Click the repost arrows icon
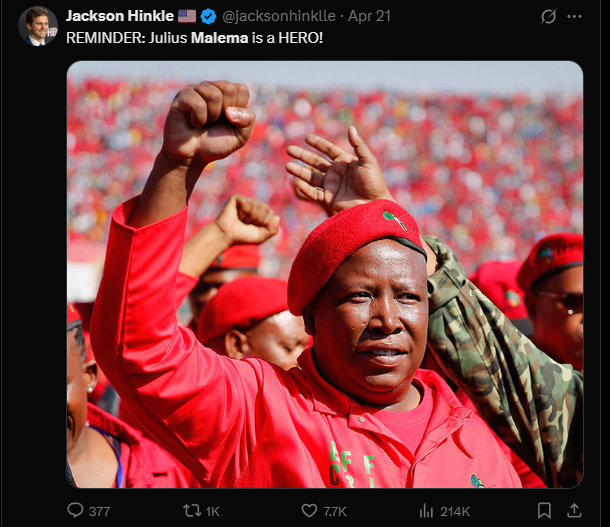The width and height of the screenshot is (610, 527). [x=191, y=510]
